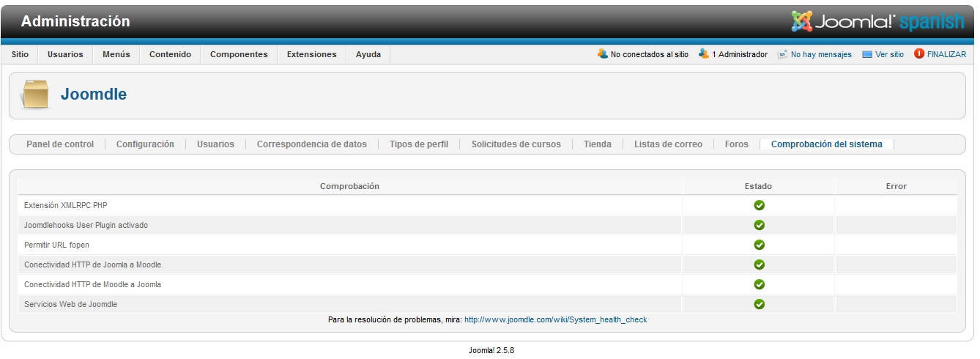Click green check icon for Extensión XMLRPC PHP
The height and width of the screenshot is (359, 980).
point(759,205)
